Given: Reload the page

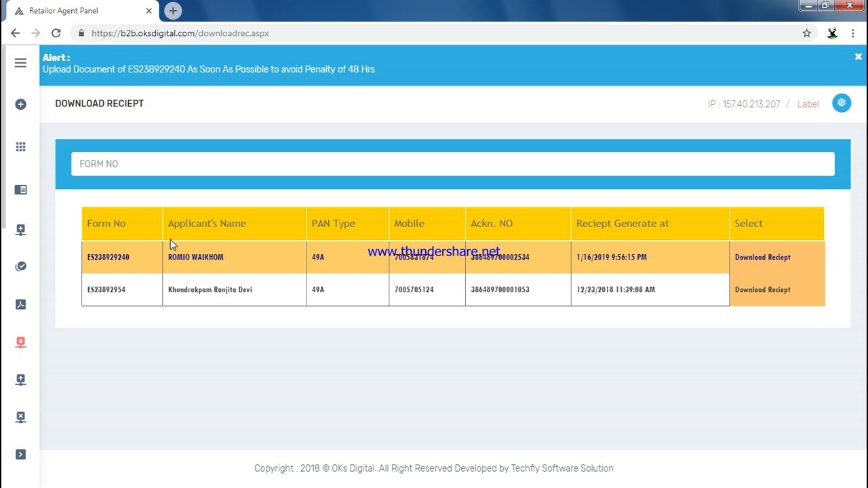Looking at the screenshot, I should tap(56, 33).
